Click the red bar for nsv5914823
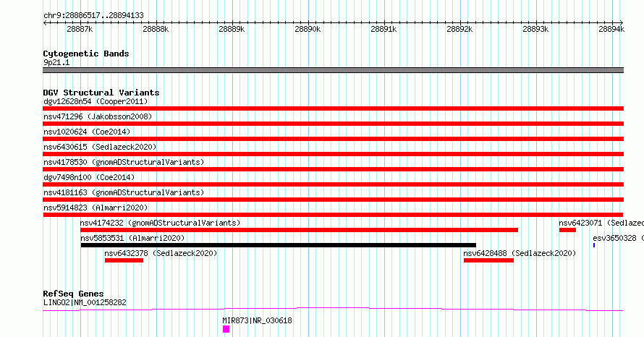The height and width of the screenshot is (337, 644). coord(333,215)
